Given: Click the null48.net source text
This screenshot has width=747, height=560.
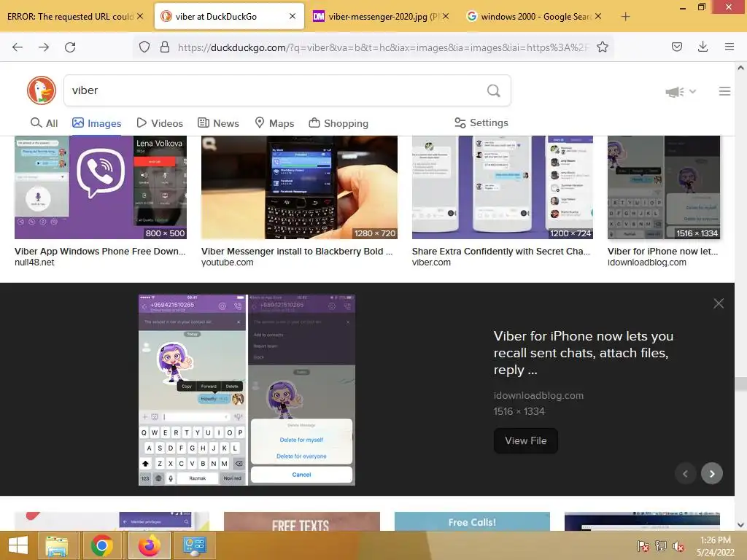Looking at the screenshot, I should point(34,262).
